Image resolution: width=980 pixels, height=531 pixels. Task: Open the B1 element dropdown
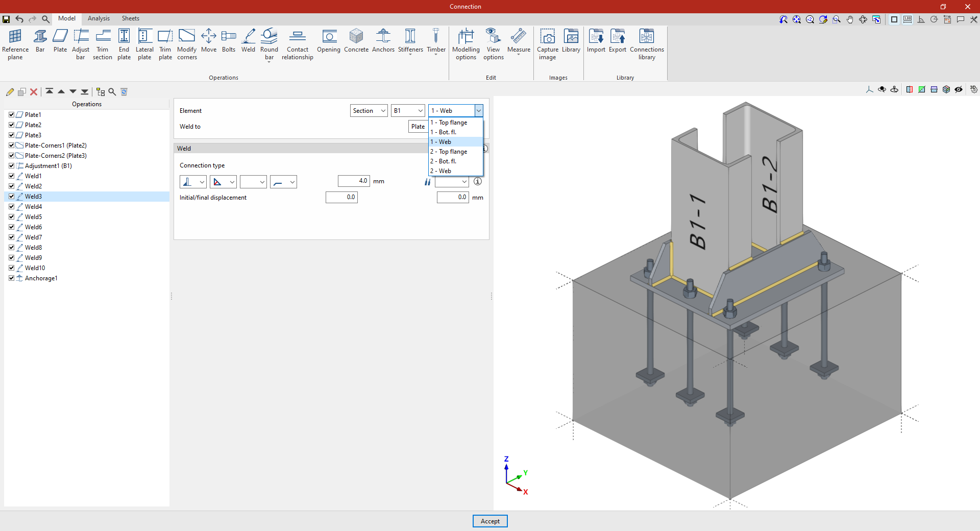408,111
